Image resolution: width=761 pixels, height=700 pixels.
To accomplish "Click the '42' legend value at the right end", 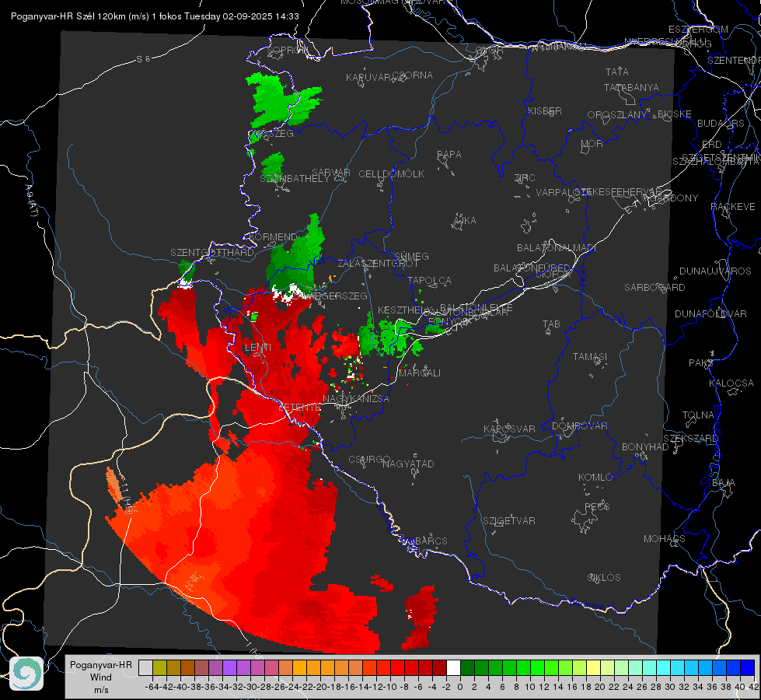I will coord(753,687).
